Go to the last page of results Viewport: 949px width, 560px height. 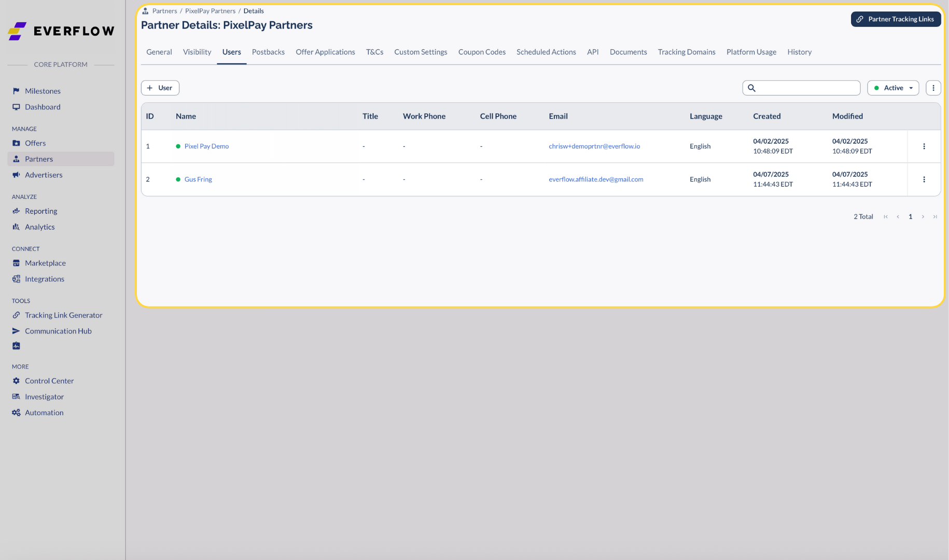pyautogui.click(x=935, y=217)
